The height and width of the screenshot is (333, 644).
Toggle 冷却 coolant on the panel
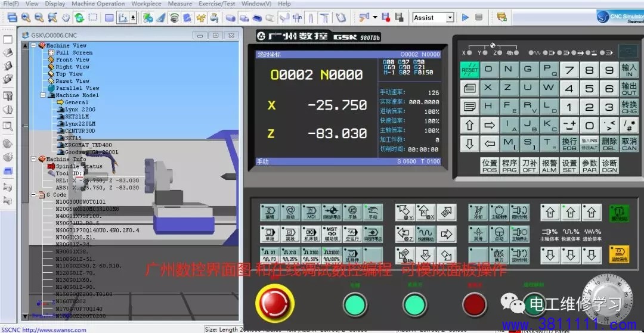478,212
